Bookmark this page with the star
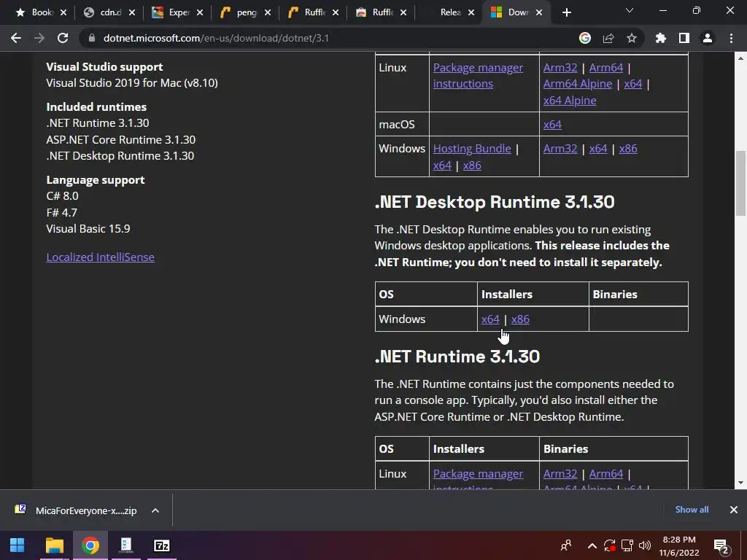This screenshot has width=747, height=560. (632, 38)
